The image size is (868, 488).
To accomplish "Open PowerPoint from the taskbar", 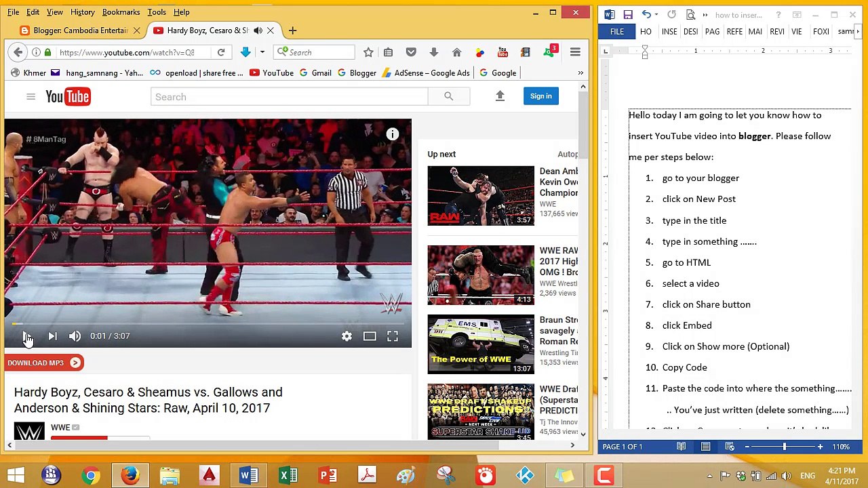I will point(328,475).
